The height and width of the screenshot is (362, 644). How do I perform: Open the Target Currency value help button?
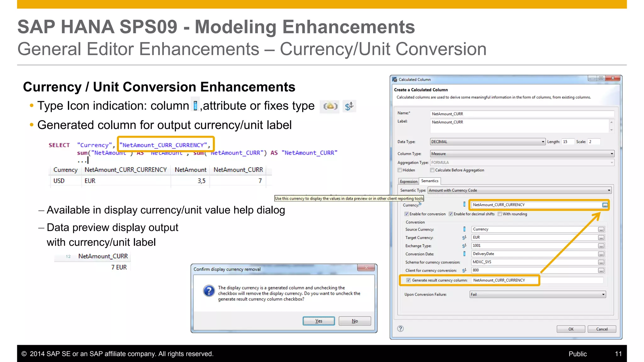pyautogui.click(x=601, y=238)
